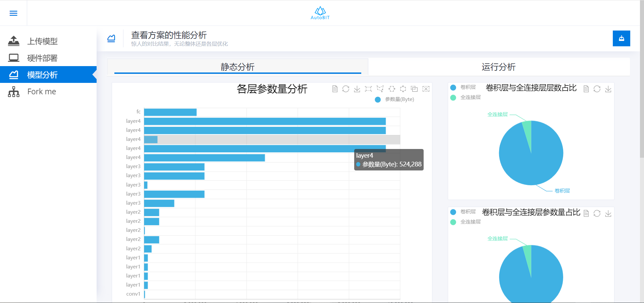Select vertical brush tool in bar chart toolbox
Screen dimensions: 644x303
(403, 89)
